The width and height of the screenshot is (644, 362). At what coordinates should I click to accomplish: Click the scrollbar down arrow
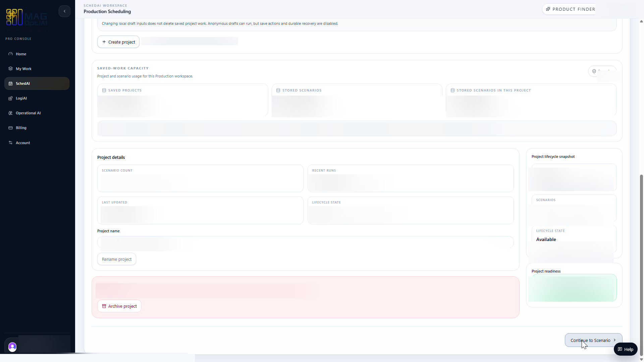pyautogui.click(x=641, y=359)
